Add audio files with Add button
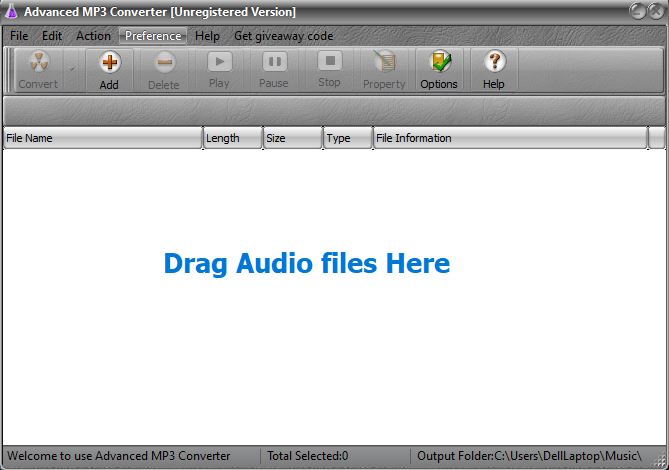The height and width of the screenshot is (470, 669). (x=109, y=70)
